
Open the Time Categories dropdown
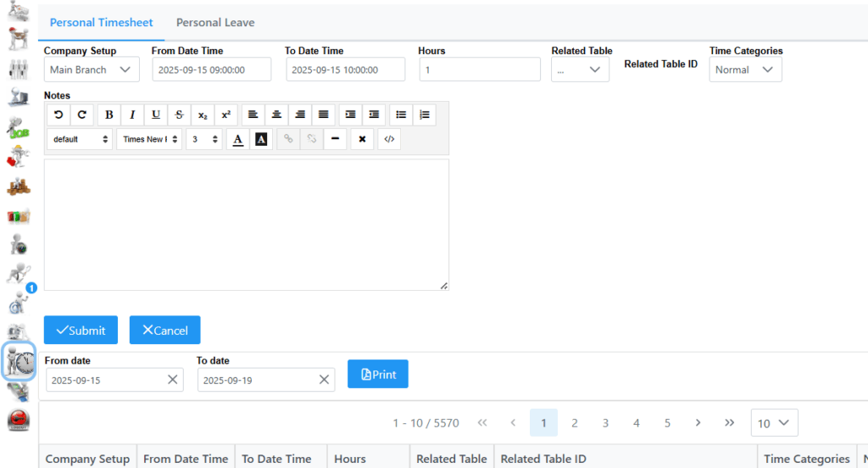(x=745, y=70)
